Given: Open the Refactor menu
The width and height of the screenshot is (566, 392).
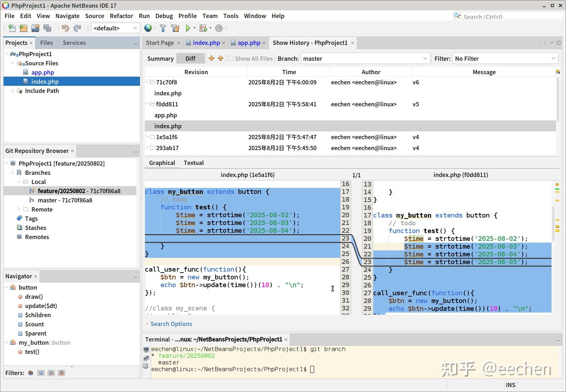Looking at the screenshot, I should (121, 16).
